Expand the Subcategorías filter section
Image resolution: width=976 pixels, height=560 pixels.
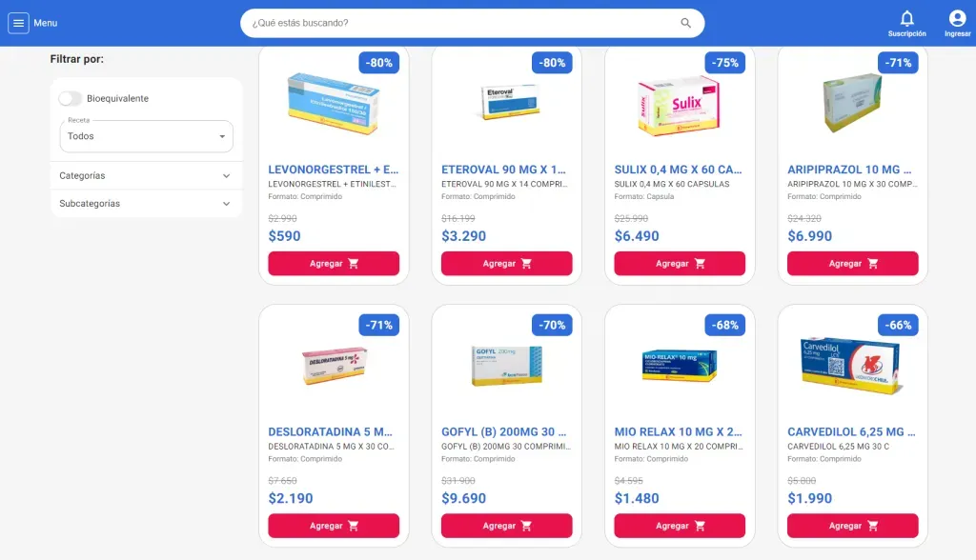(146, 204)
